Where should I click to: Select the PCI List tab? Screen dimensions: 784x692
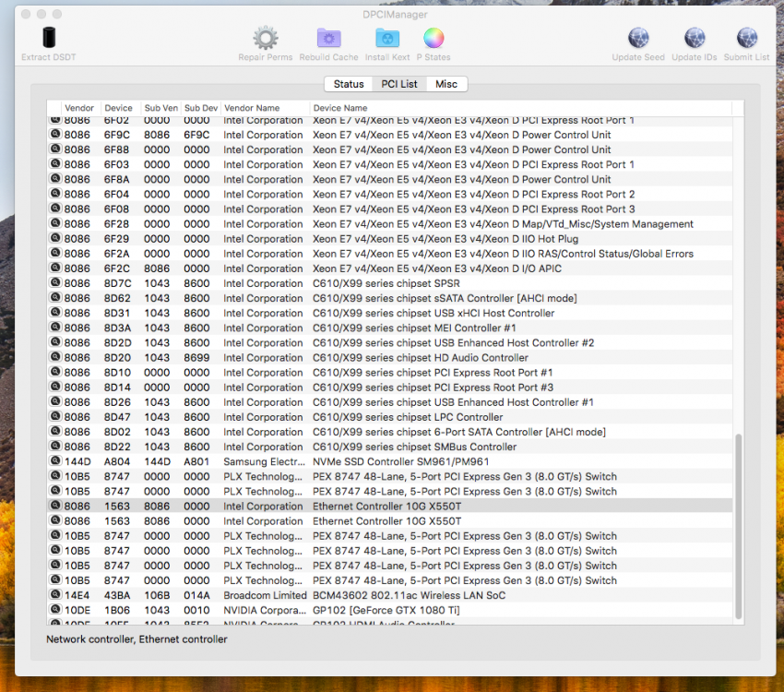[399, 84]
